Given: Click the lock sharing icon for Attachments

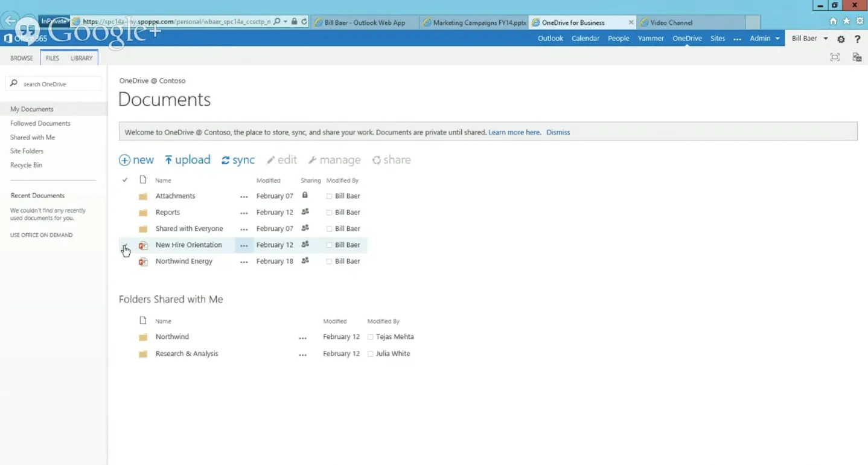Looking at the screenshot, I should click(305, 195).
